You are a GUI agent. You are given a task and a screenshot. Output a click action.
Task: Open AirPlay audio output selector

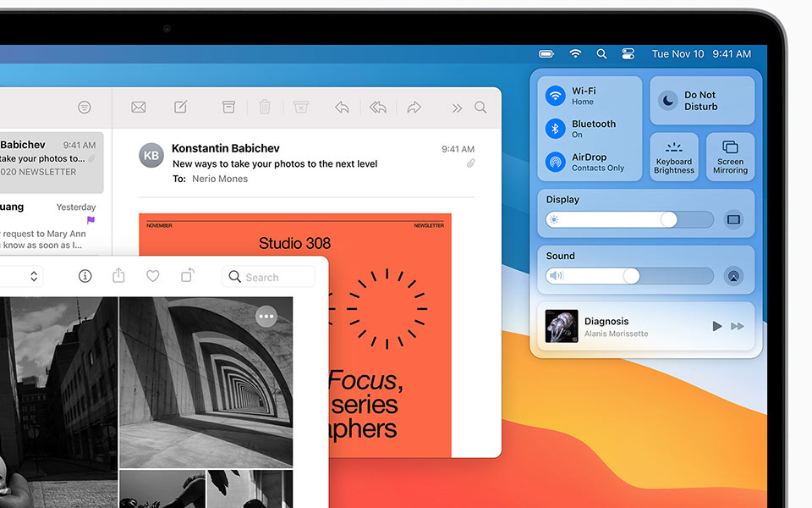pos(733,276)
